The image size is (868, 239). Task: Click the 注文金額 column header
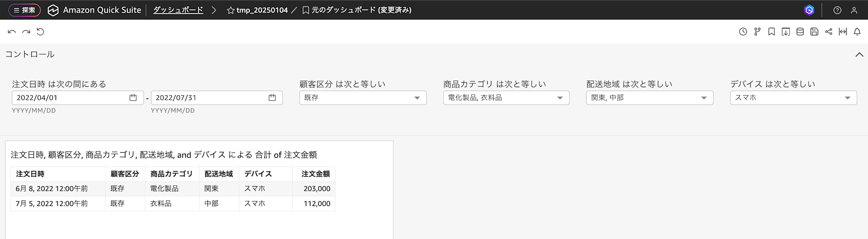coord(316,174)
